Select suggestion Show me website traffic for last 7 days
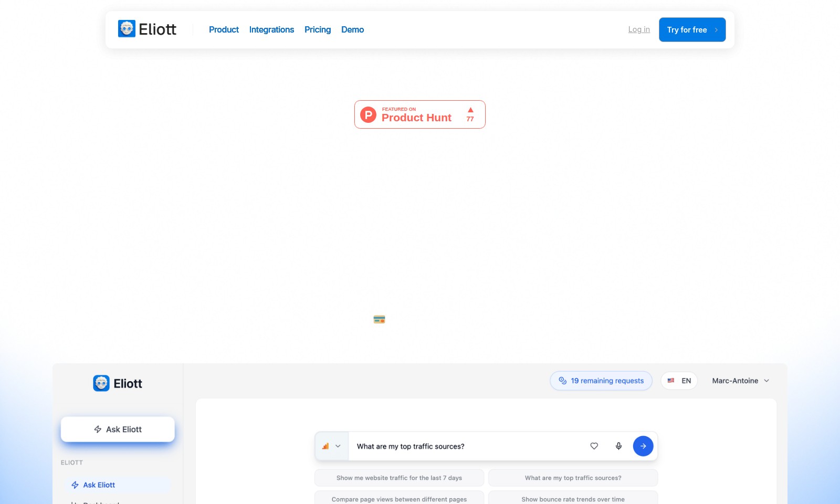The width and height of the screenshot is (840, 504). click(399, 478)
